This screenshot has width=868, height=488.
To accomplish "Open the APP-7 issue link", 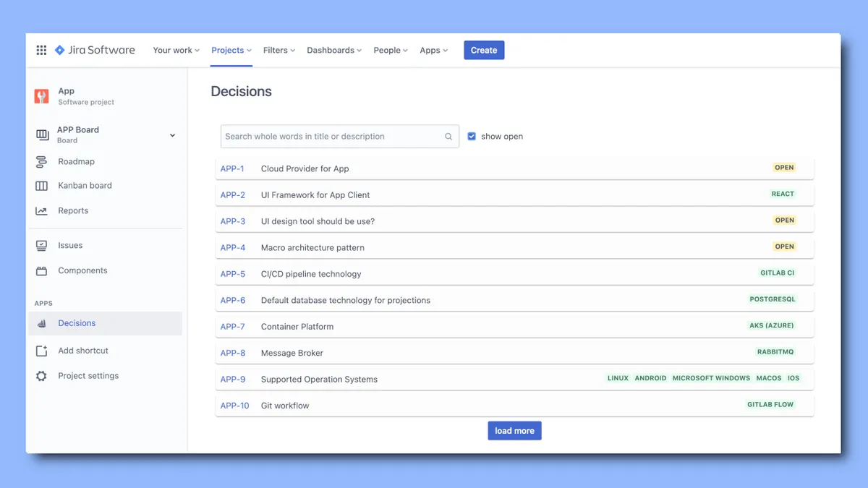I will 233,327.
